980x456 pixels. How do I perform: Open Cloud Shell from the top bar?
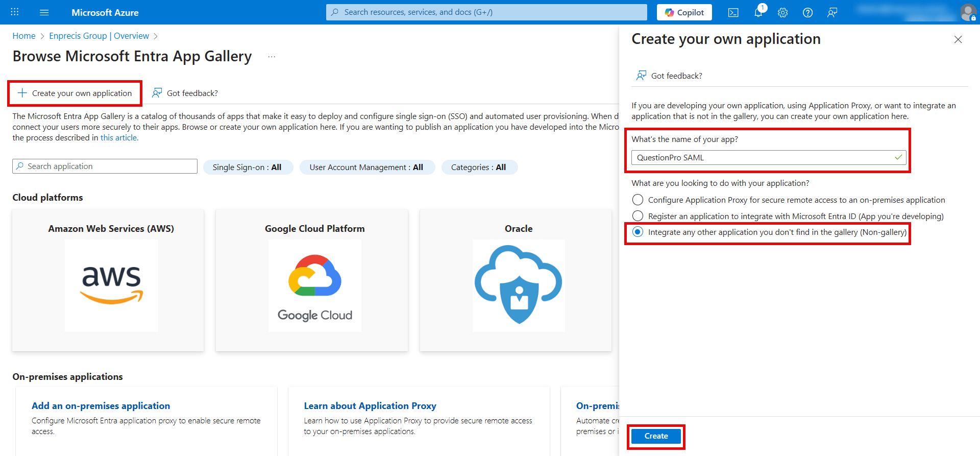[x=733, y=12]
